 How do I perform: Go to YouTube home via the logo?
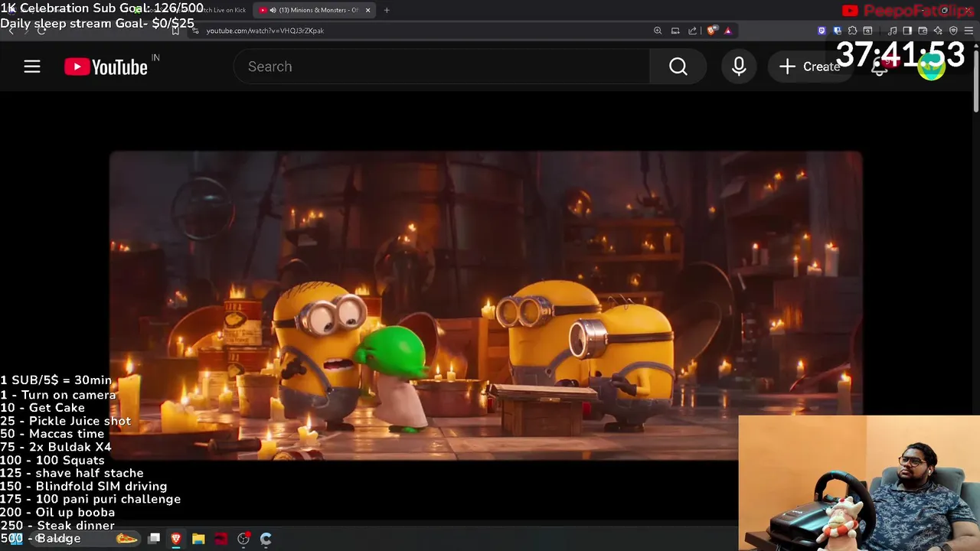tap(106, 67)
